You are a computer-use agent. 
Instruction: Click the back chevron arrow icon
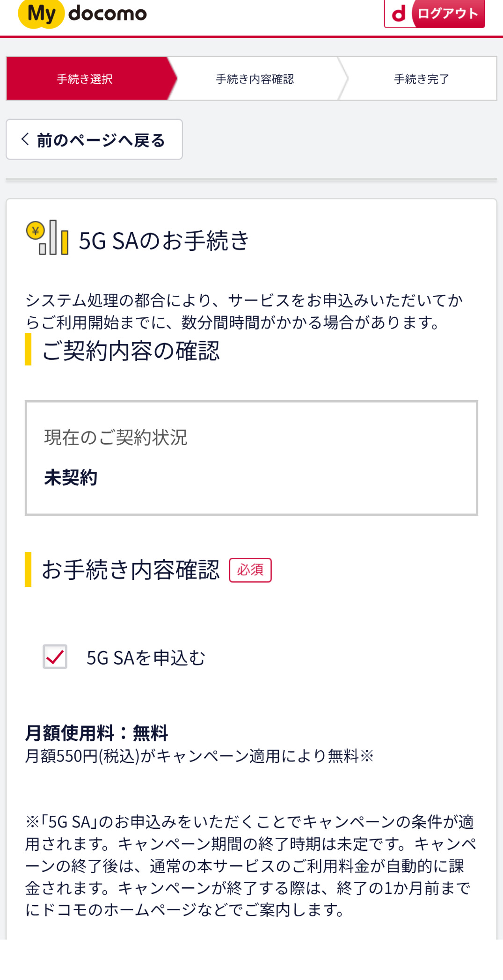25,139
